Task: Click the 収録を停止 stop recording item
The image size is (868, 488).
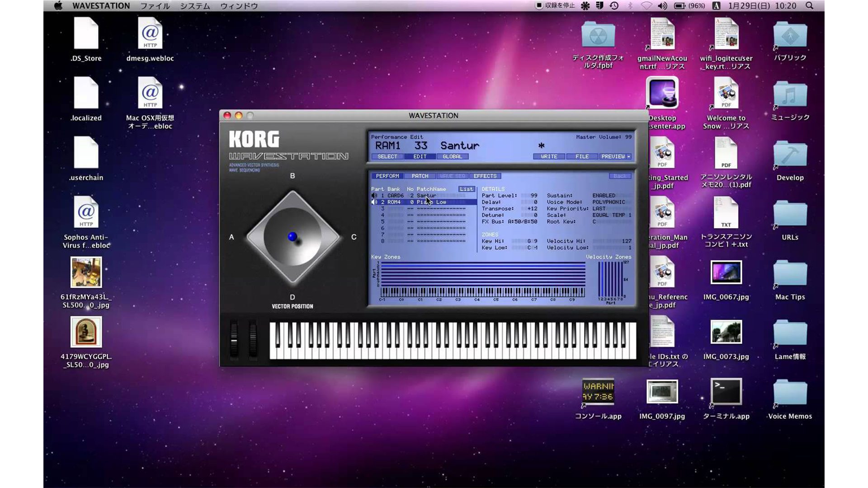Action: (x=555, y=6)
